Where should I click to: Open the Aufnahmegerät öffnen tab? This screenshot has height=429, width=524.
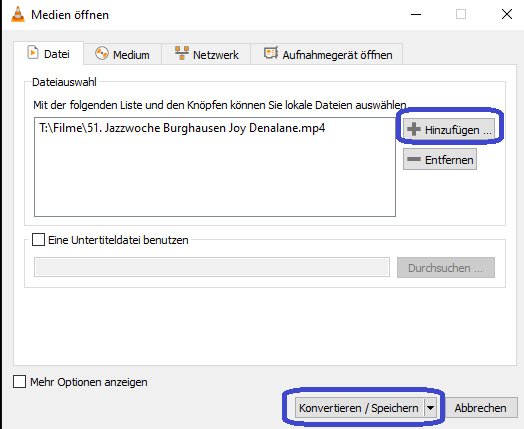[327, 54]
